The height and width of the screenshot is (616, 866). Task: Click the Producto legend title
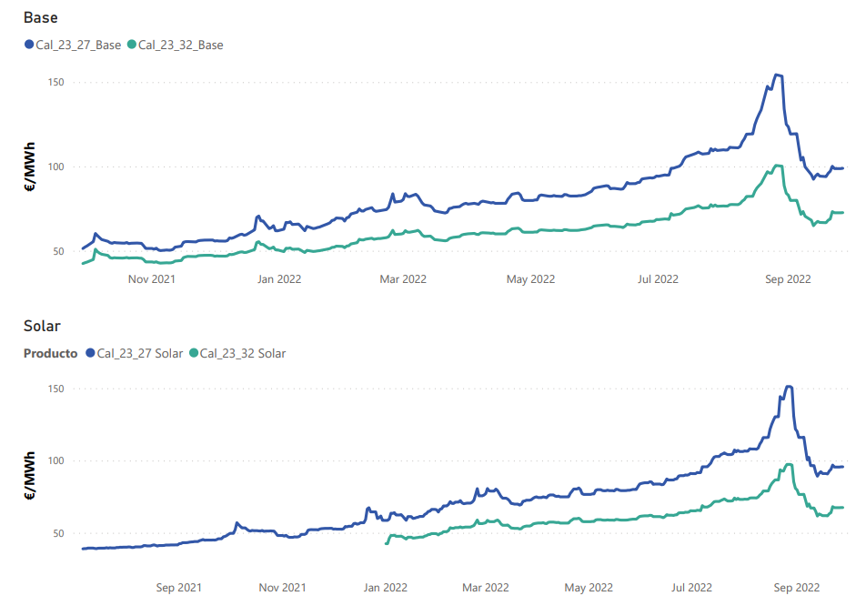51,353
